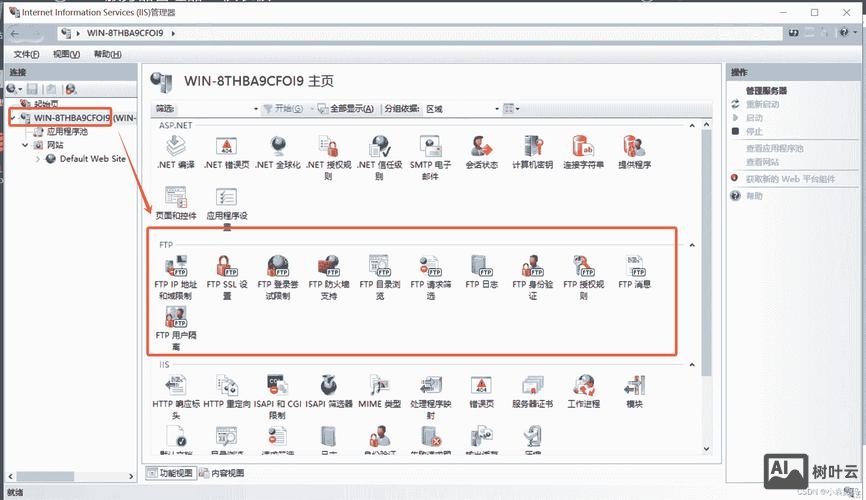Open the 应用程序设置 feature icon
The width and height of the screenshot is (866, 500).
[x=226, y=208]
